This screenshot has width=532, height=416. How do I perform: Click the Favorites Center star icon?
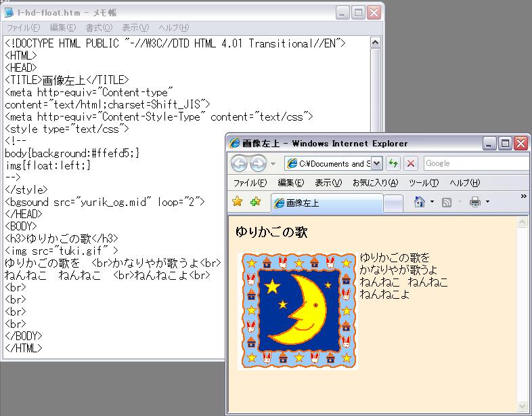(x=237, y=201)
